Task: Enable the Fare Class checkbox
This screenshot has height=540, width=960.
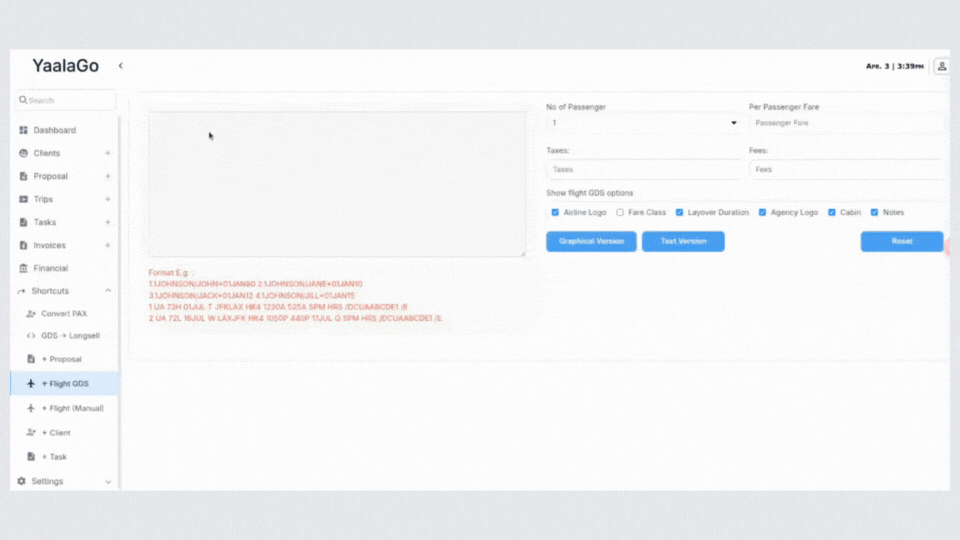Action: coord(620,212)
